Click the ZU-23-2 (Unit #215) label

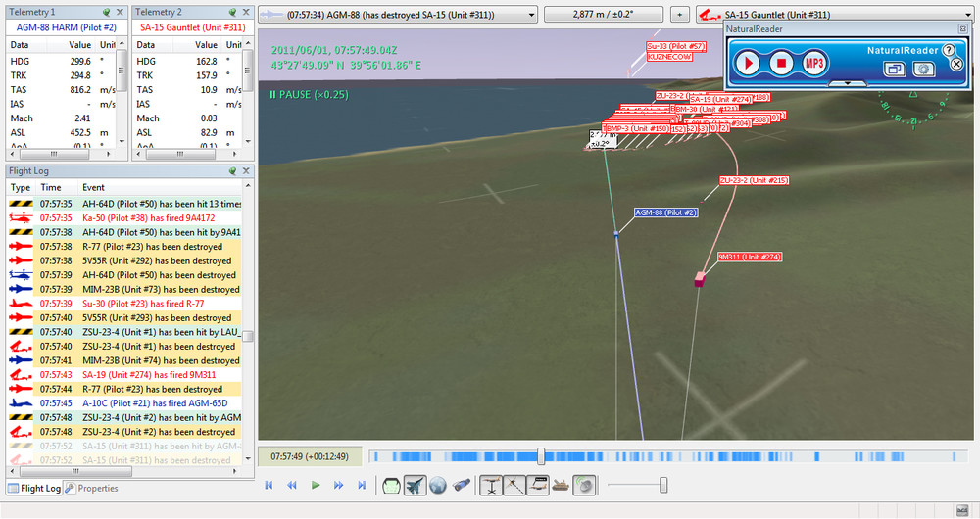pyautogui.click(x=754, y=180)
